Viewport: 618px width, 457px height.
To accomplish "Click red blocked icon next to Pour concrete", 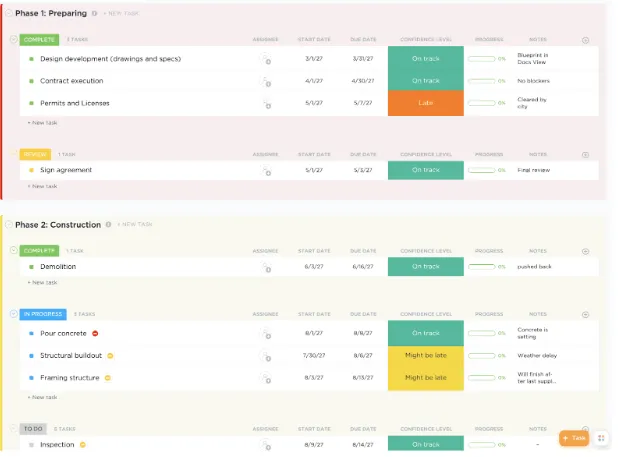I will (95, 333).
